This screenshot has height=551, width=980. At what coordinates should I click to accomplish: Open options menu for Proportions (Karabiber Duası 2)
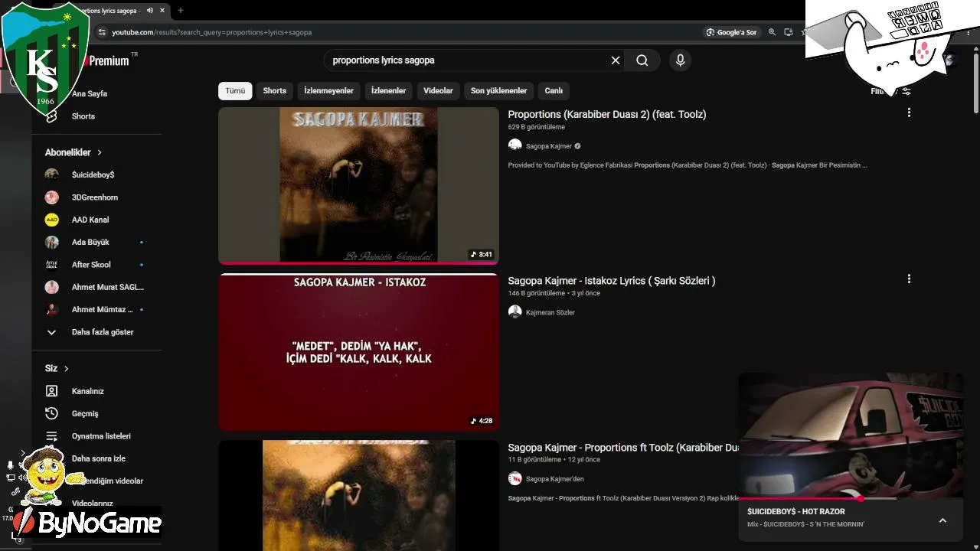[x=909, y=112]
